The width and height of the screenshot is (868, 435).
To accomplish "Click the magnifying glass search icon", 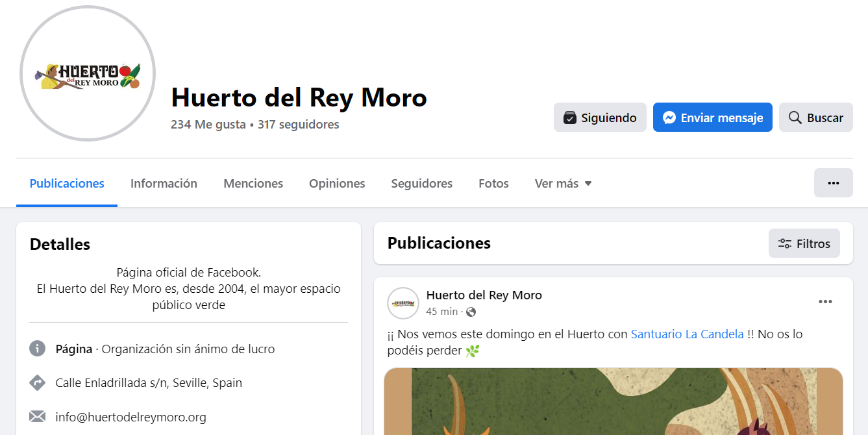I will (x=795, y=118).
